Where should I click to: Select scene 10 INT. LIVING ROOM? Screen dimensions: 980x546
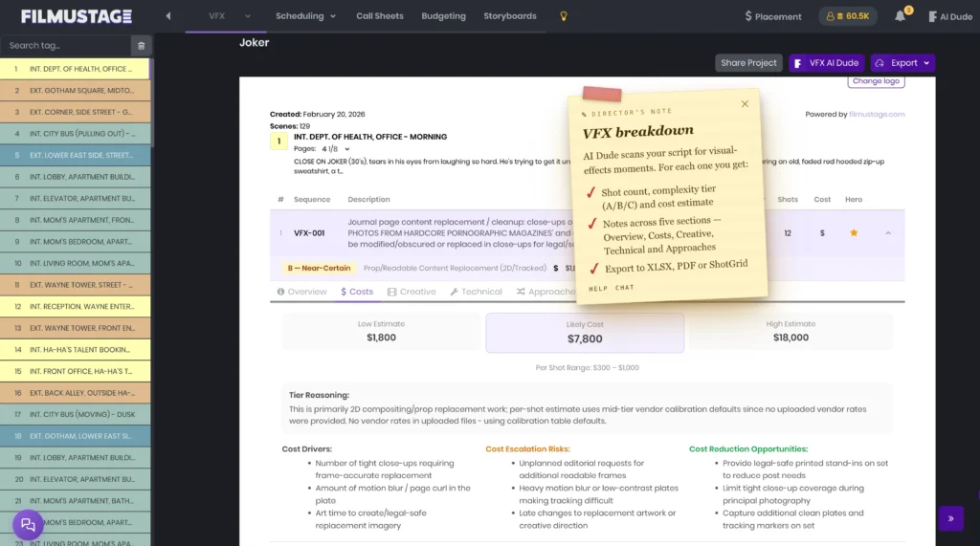click(75, 263)
